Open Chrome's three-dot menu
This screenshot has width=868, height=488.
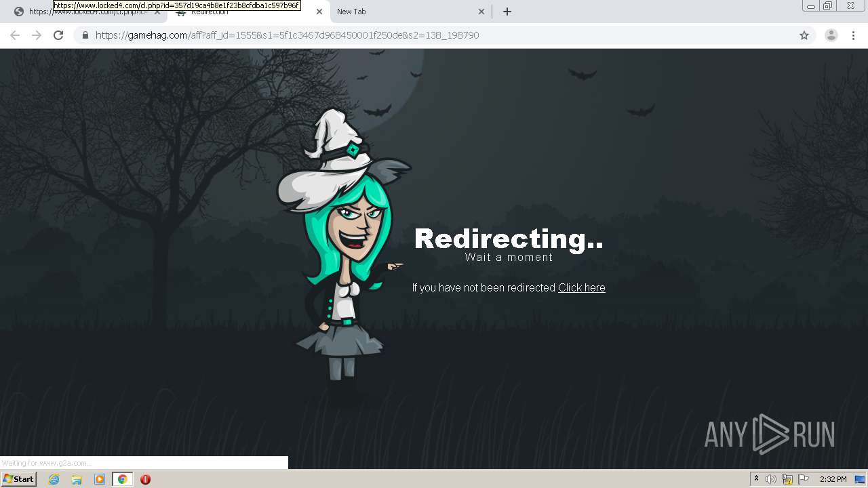853,35
